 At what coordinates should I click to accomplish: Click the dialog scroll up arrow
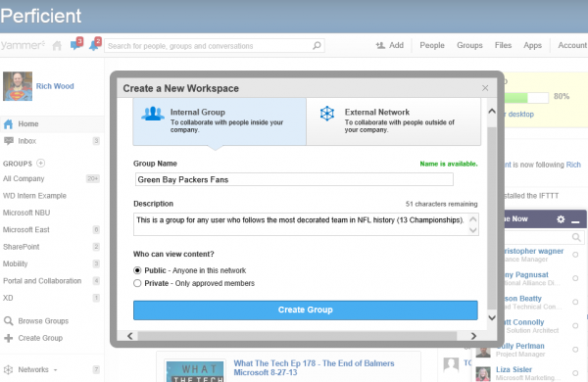coord(492,111)
